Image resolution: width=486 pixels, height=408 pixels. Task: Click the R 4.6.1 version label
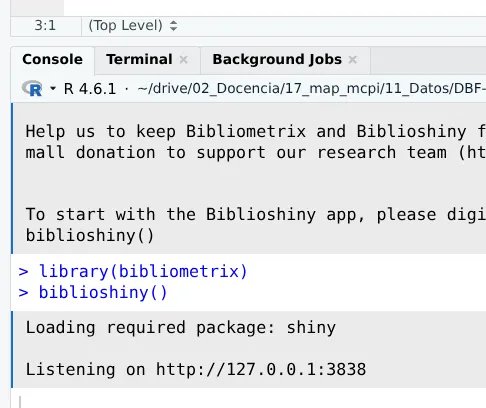90,89
